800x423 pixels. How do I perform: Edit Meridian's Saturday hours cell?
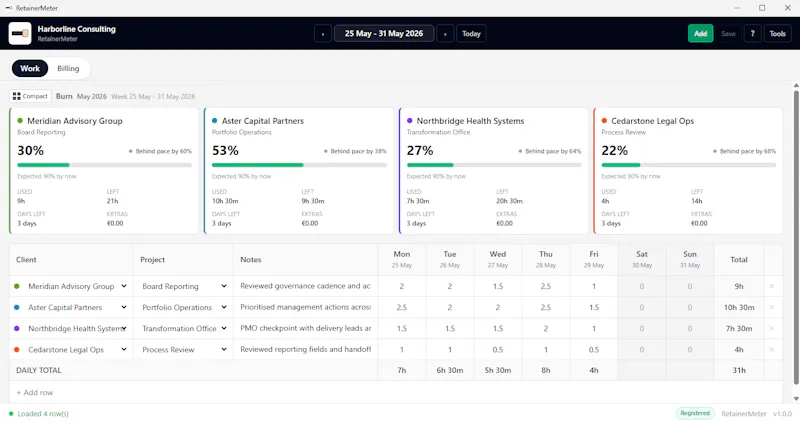click(x=642, y=286)
